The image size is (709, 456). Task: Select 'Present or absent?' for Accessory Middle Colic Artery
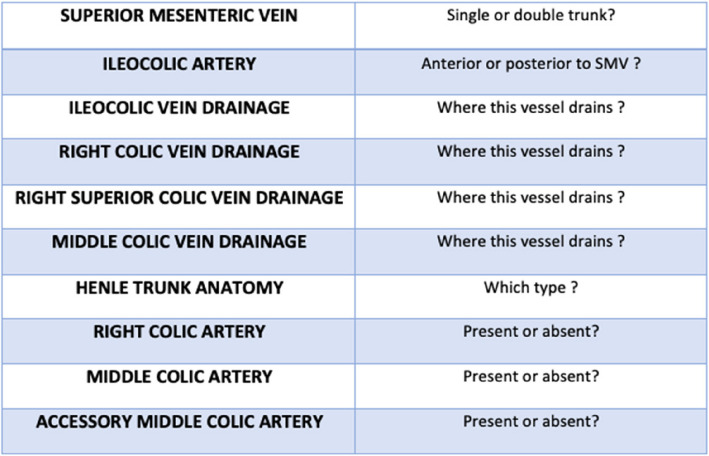click(531, 422)
